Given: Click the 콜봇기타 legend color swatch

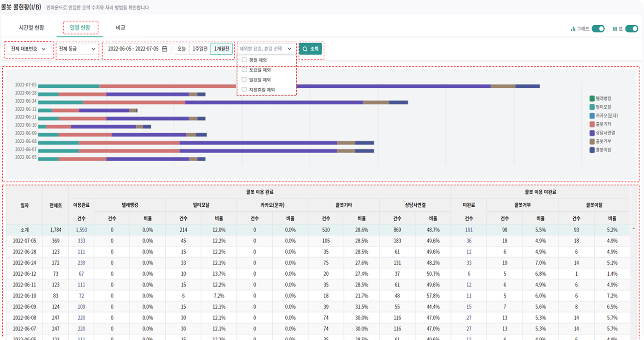Looking at the screenshot, I should pos(592,124).
